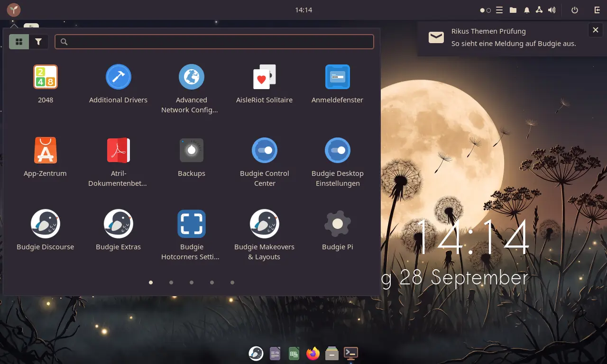Image resolution: width=607 pixels, height=364 pixels.
Task: Launch Budgie Makeovers & Layouts
Action: [x=264, y=236]
